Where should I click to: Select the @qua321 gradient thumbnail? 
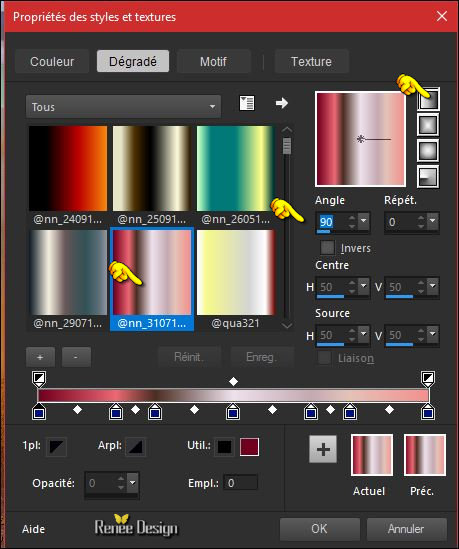point(236,279)
